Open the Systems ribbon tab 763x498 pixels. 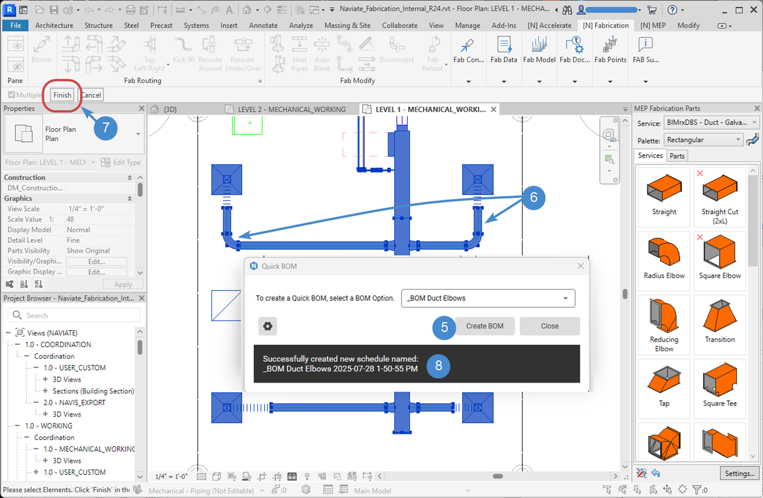pos(196,25)
